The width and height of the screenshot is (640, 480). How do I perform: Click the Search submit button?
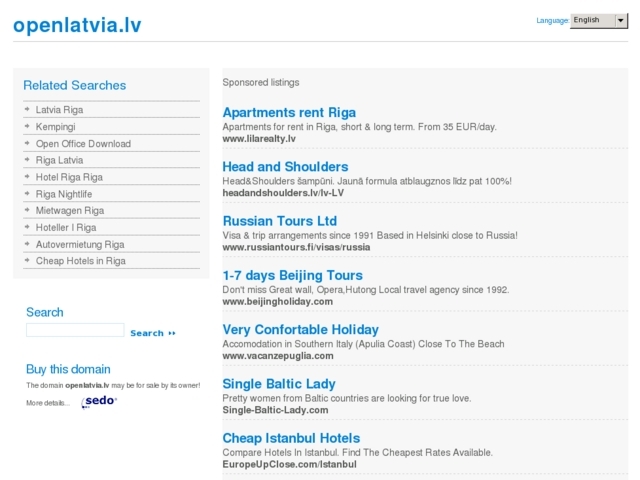[153, 333]
